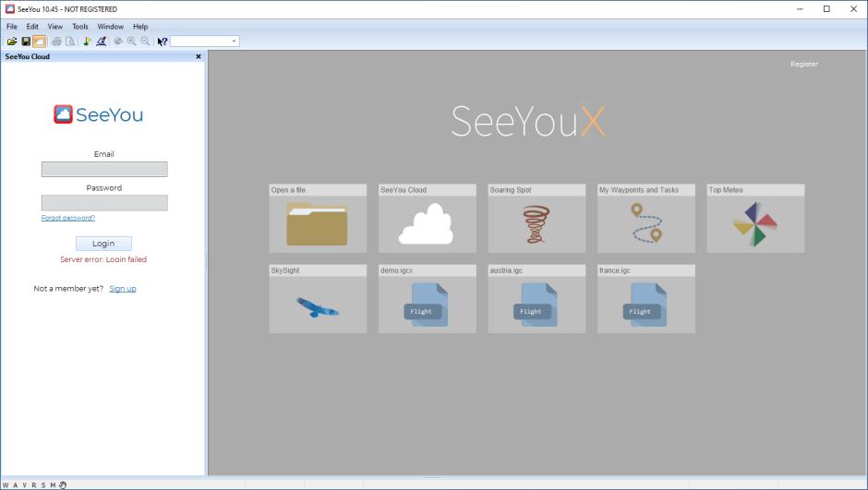Viewport: 868px width, 490px height.
Task: Open the demo.igcx flight tile
Action: (x=428, y=299)
